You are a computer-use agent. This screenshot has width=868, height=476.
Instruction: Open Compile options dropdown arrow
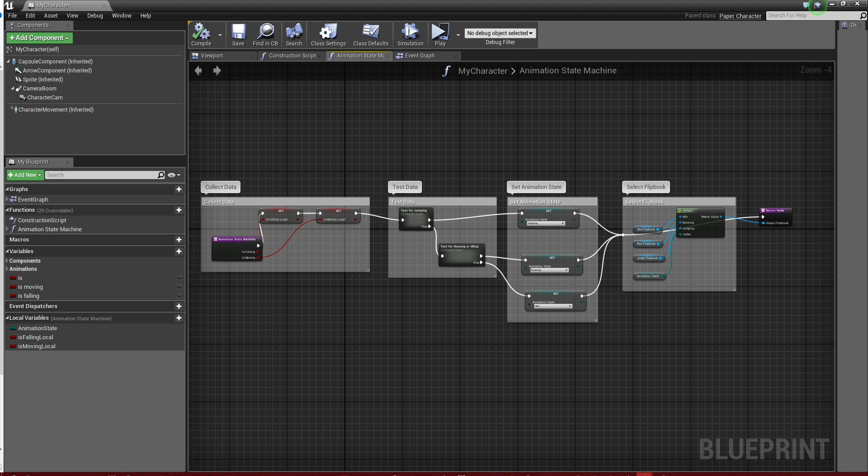pos(220,35)
